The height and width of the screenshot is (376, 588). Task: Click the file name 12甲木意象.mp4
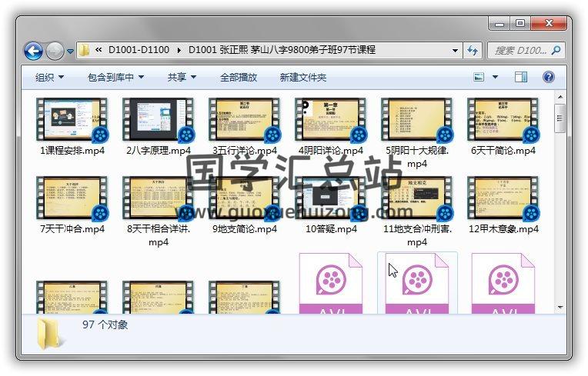[503, 229]
